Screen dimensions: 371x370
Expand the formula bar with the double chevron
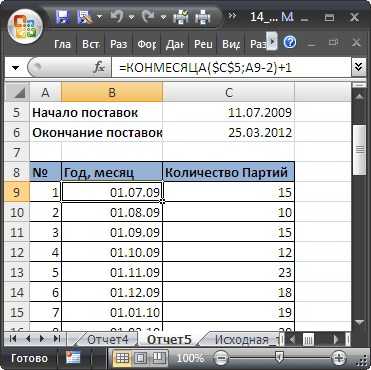tap(359, 67)
